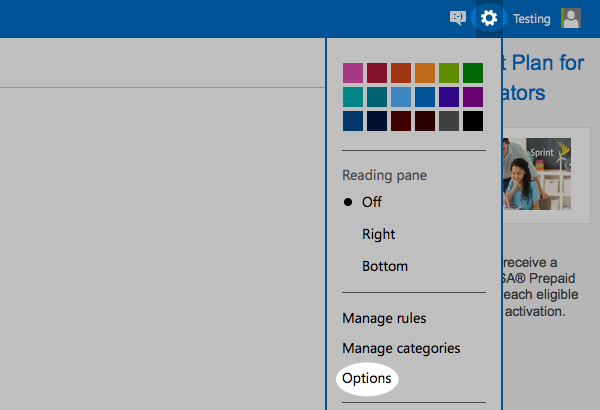This screenshot has height=410, width=600.
Task: Select the black theme color swatch
Action: (472, 121)
